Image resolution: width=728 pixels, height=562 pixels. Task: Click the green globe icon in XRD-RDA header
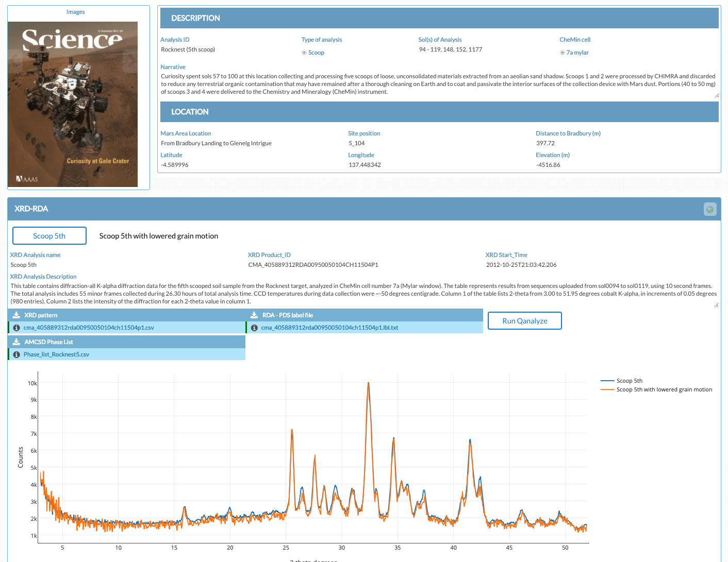tap(710, 209)
